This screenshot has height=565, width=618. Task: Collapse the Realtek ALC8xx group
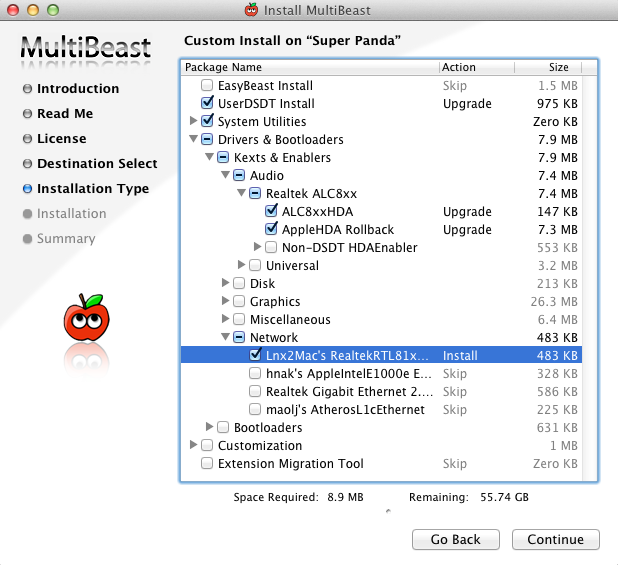241,193
